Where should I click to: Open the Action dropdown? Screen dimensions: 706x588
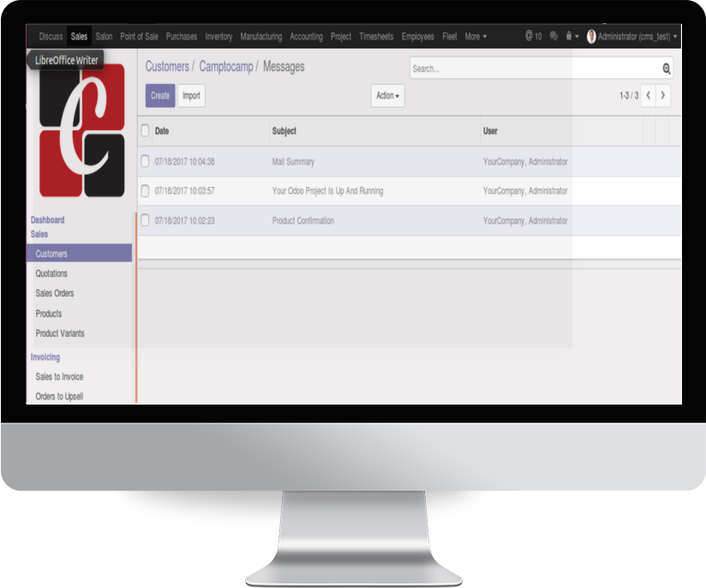387,95
